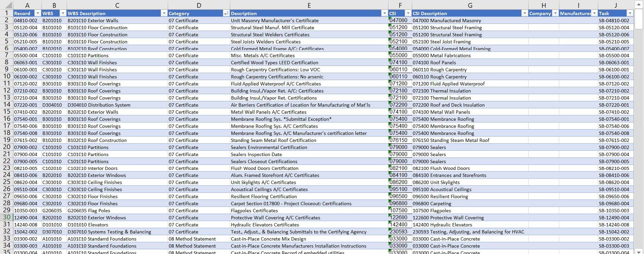The width and height of the screenshot is (644, 254).
Task: Select row 2 header
Action: [x=6, y=20]
